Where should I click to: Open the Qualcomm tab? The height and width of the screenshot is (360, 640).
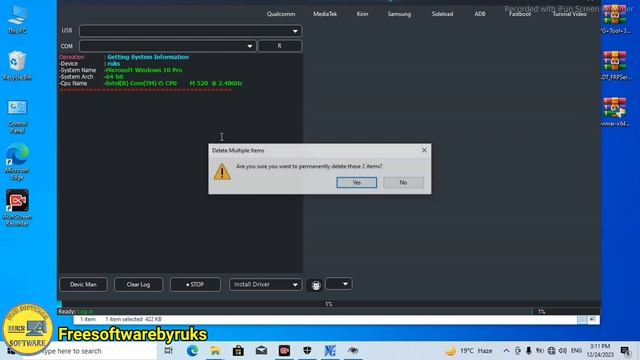tap(281, 14)
